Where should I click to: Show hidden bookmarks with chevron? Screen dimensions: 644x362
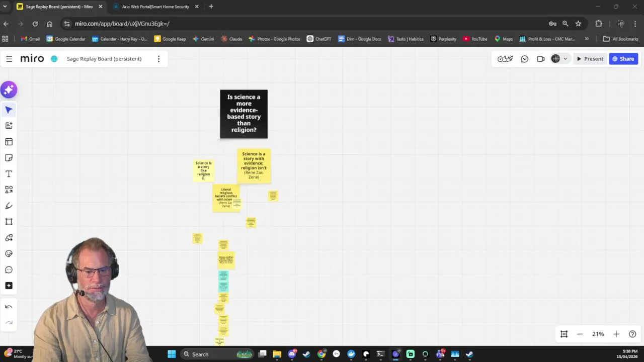pyautogui.click(x=587, y=39)
